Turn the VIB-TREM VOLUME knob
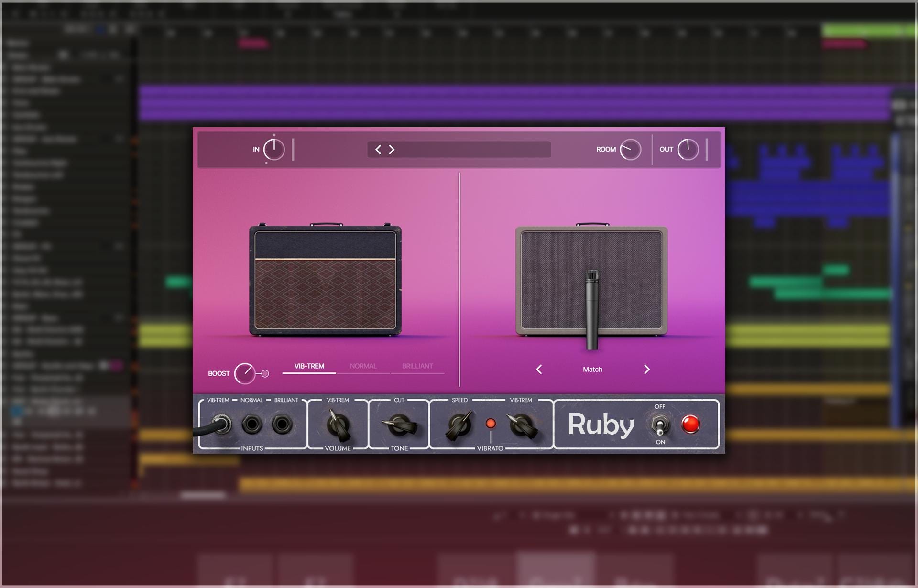918x588 pixels. 338,425
